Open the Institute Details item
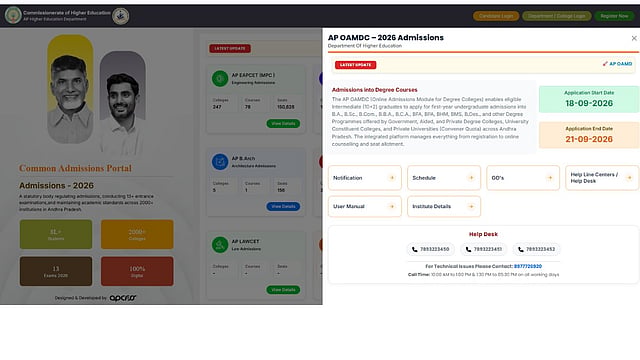This screenshot has width=640, height=360. 444,206
